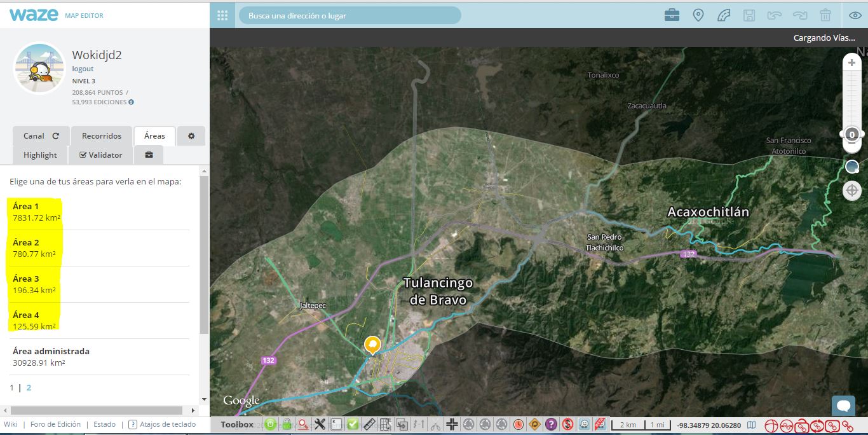
Task: Click the undo arrow in the top toolbar
Action: point(775,15)
